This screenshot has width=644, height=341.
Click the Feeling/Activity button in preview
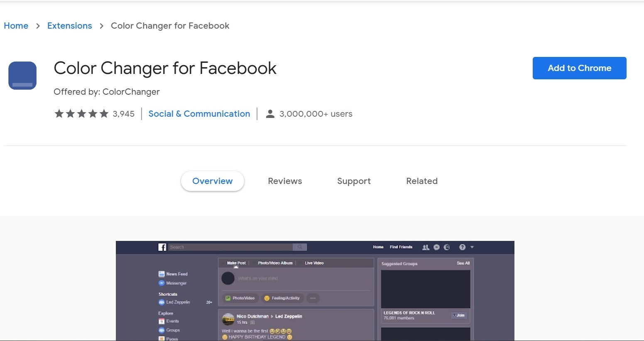coord(282,298)
